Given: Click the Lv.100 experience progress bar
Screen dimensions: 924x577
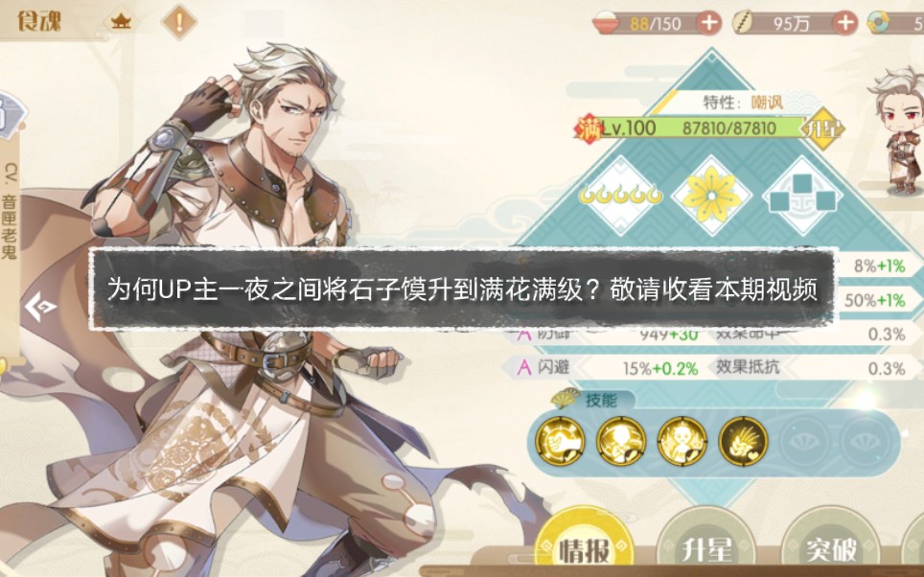Looking at the screenshot, I should tap(702, 127).
